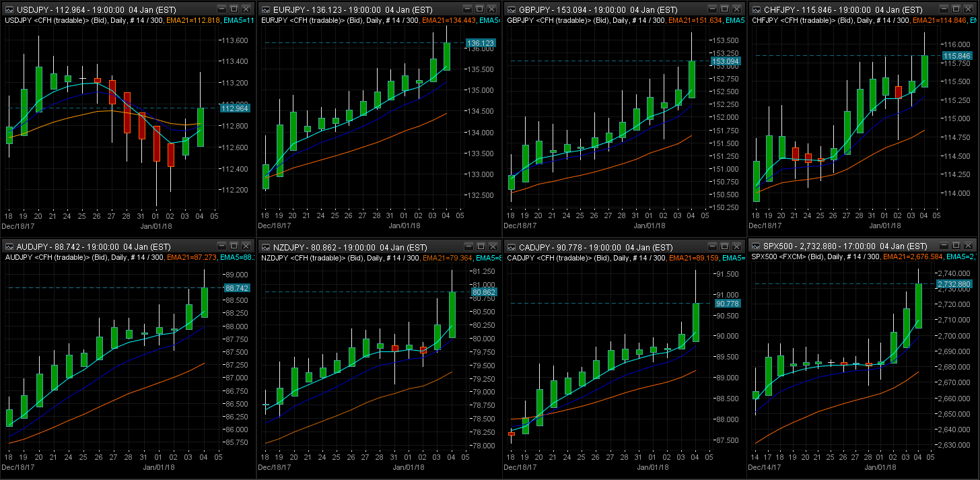Click the CADJPY chart window icon
The width and height of the screenshot is (980, 480).
512,247
